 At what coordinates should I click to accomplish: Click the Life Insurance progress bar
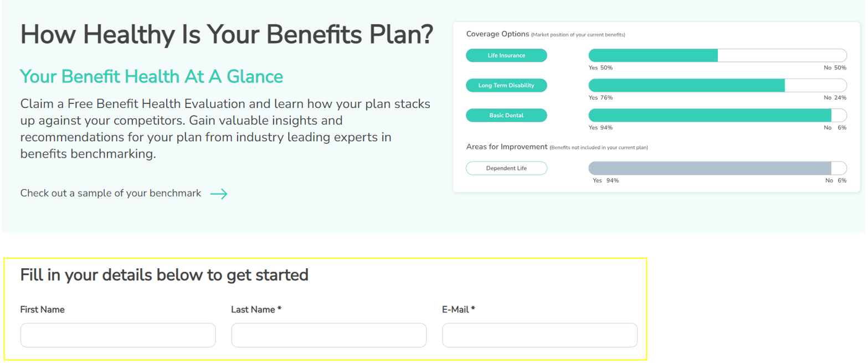click(717, 55)
